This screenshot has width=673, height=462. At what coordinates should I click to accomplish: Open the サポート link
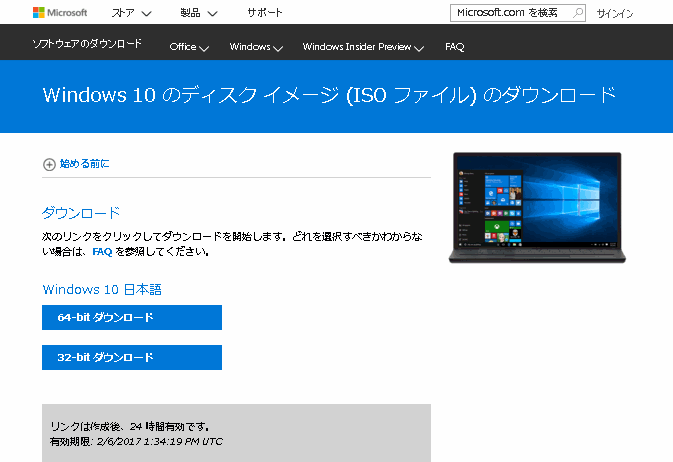pos(265,12)
